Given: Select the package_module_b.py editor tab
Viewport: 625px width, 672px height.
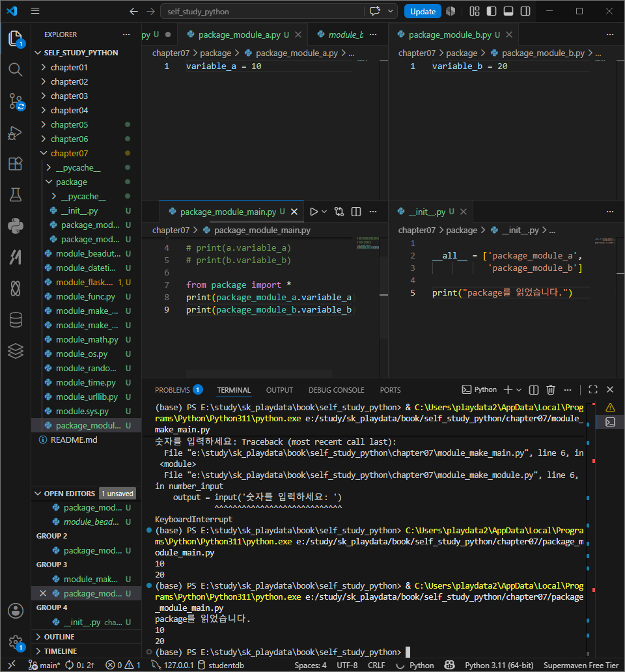Looking at the screenshot, I should [449, 35].
